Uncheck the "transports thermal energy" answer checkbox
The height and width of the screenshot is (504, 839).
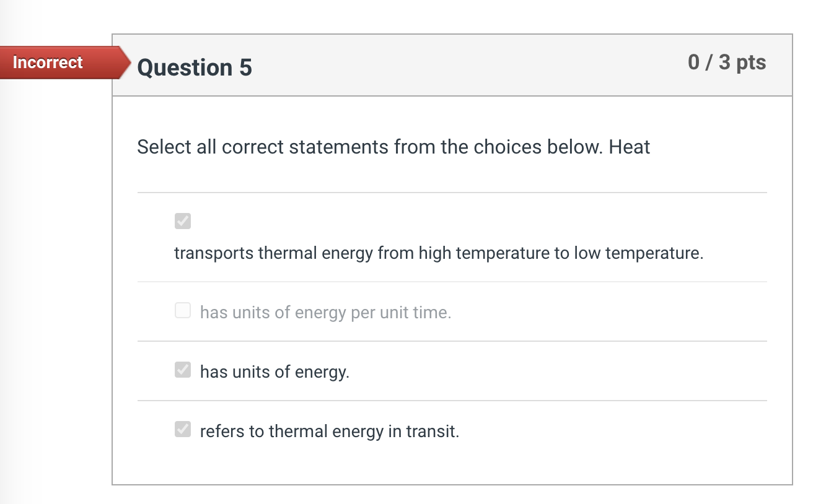click(x=182, y=220)
